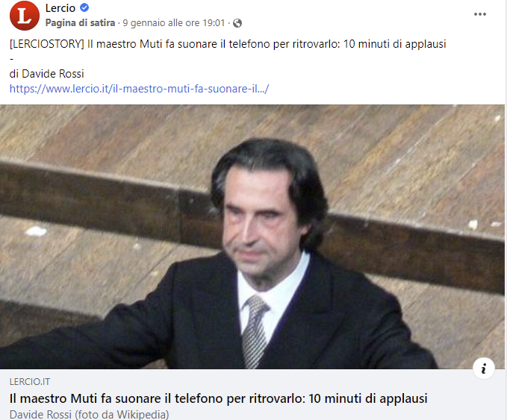
Task: Click the "di Davide Rossi" byline text
Action: coord(46,74)
